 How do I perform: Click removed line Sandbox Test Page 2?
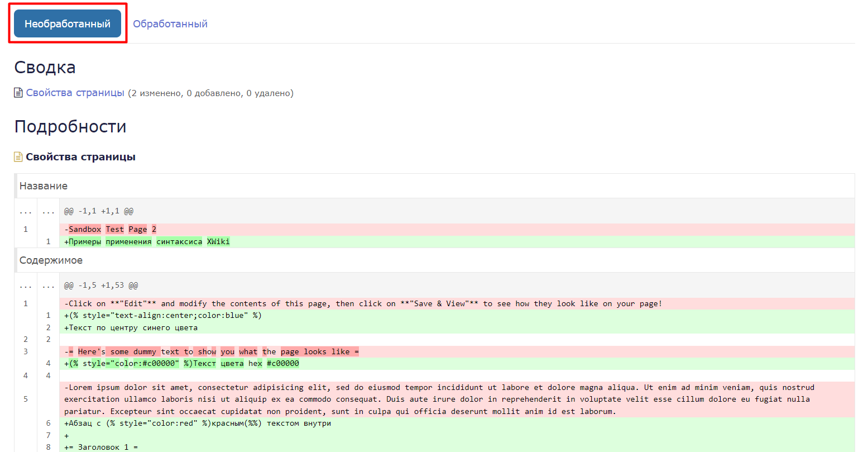tap(457, 229)
